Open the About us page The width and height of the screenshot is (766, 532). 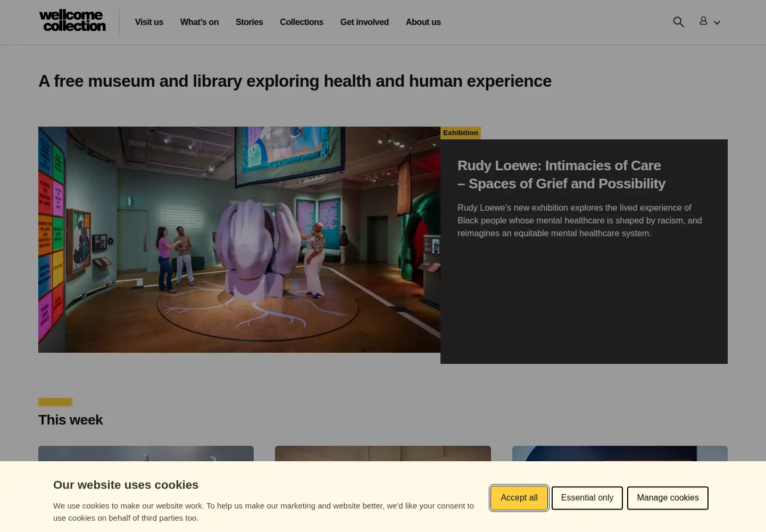423,22
